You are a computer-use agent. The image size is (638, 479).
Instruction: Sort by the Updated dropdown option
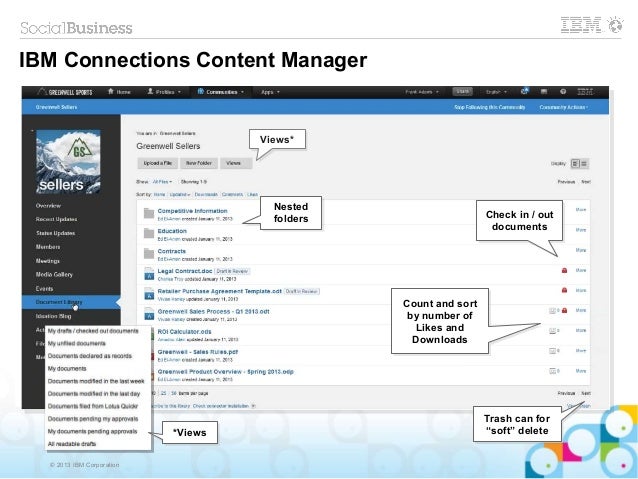click(x=180, y=195)
